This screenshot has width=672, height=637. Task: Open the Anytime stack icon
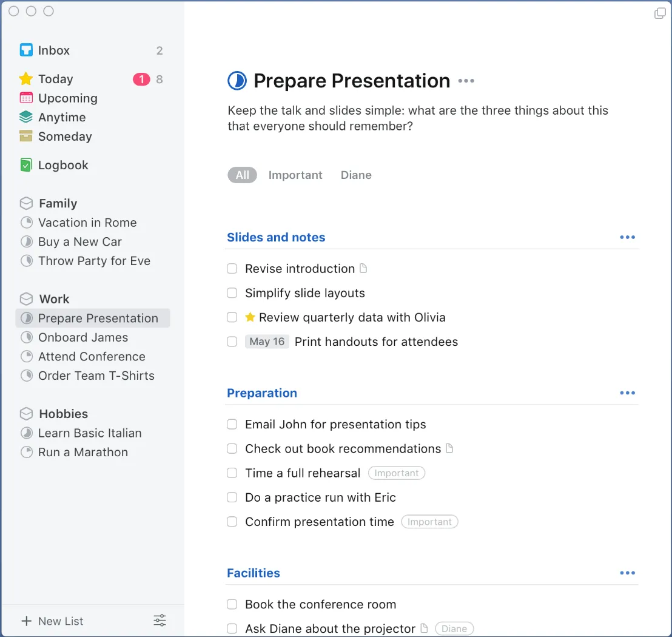click(x=26, y=117)
